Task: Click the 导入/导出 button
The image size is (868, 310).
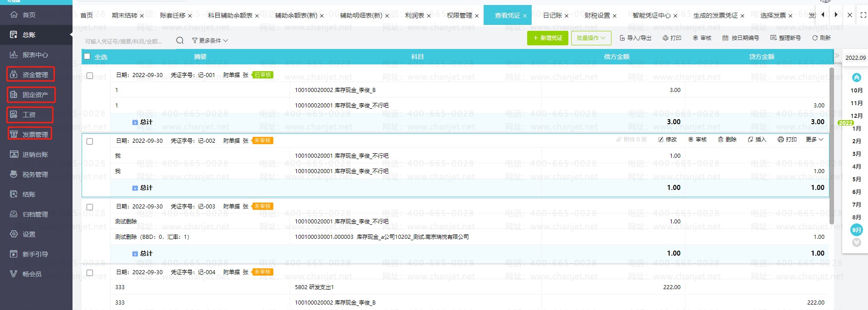Action: click(x=635, y=38)
